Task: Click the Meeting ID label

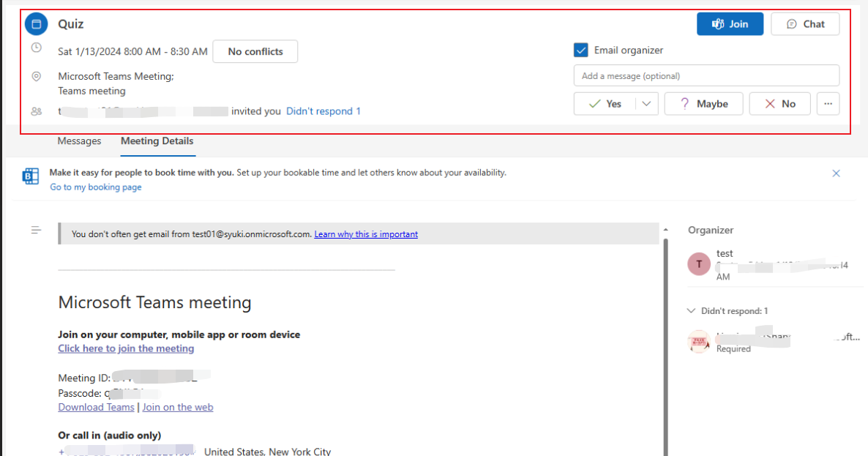Action: click(84, 378)
